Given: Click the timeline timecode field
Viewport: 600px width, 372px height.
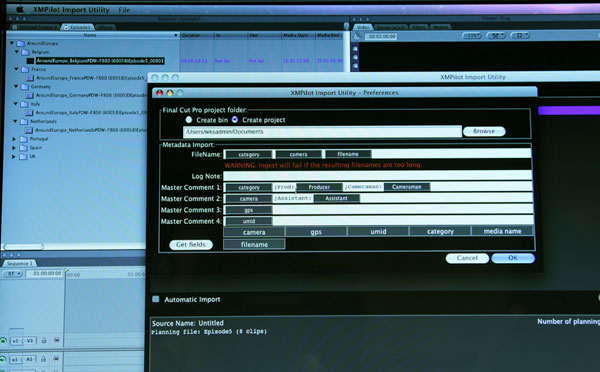Looking at the screenshot, I should pos(44,274).
